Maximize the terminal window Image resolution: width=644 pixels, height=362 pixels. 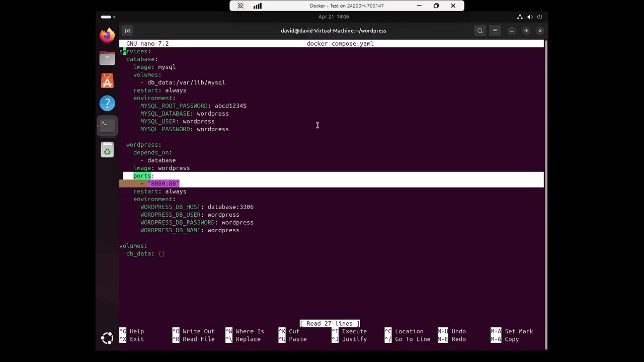pos(526,31)
